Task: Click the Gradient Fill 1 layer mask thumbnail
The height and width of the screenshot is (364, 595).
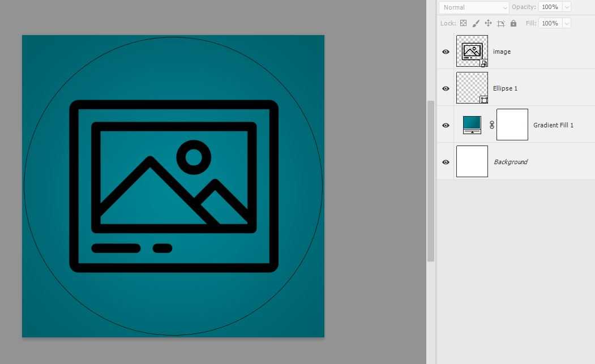Action: [512, 125]
